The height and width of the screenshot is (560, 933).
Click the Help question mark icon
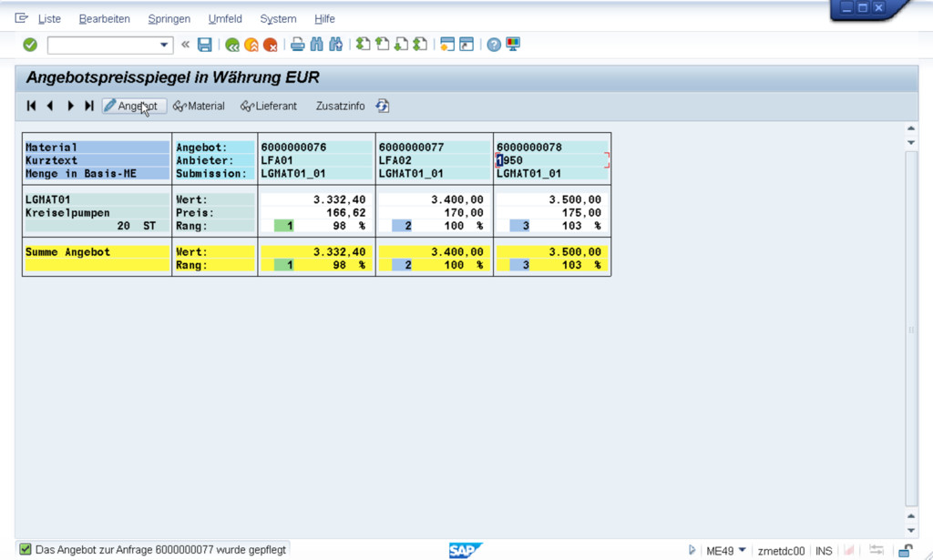pyautogui.click(x=494, y=45)
